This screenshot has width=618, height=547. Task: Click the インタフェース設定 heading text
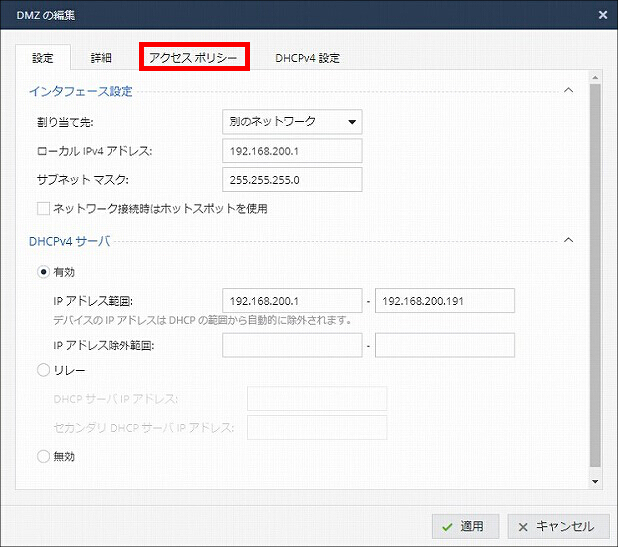[81, 91]
